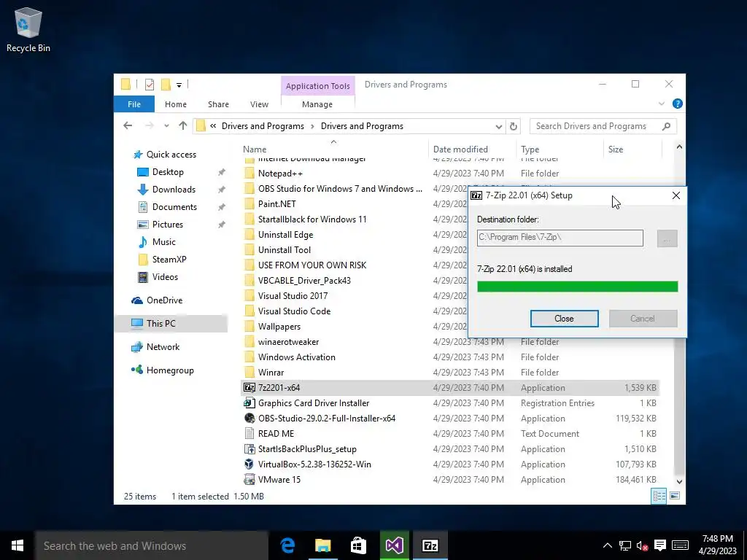The width and height of the screenshot is (747, 560).
Task: Open the Customize Quick Access Toolbar dropdown
Action: (x=179, y=85)
